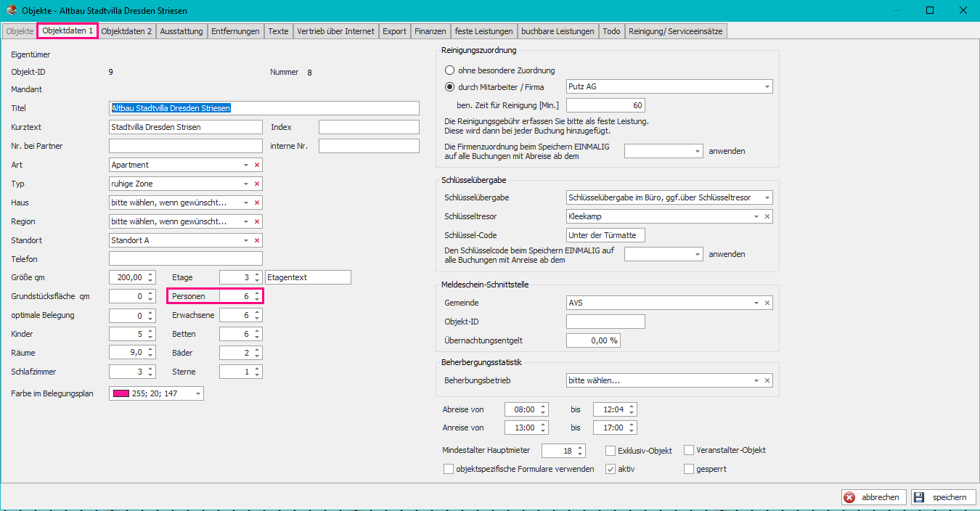Screen dimensions: 980x511
Task: Increase the Abreise von 08:00 time
Action: pos(543,406)
